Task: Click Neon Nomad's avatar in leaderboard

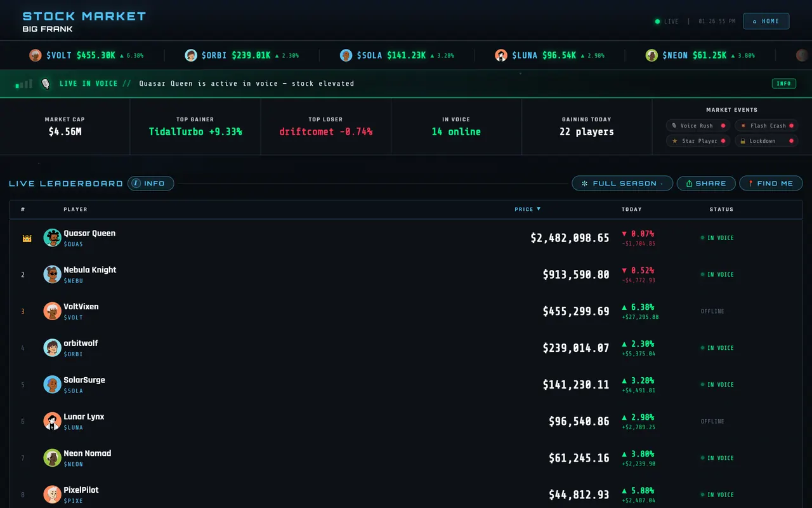Action: coord(52,458)
